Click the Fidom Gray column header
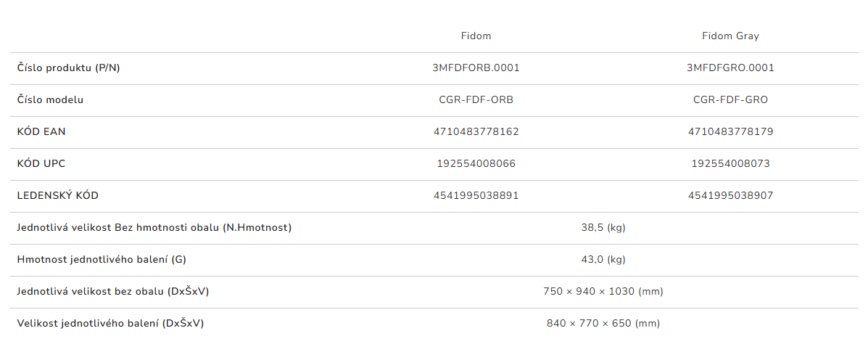 click(x=730, y=36)
